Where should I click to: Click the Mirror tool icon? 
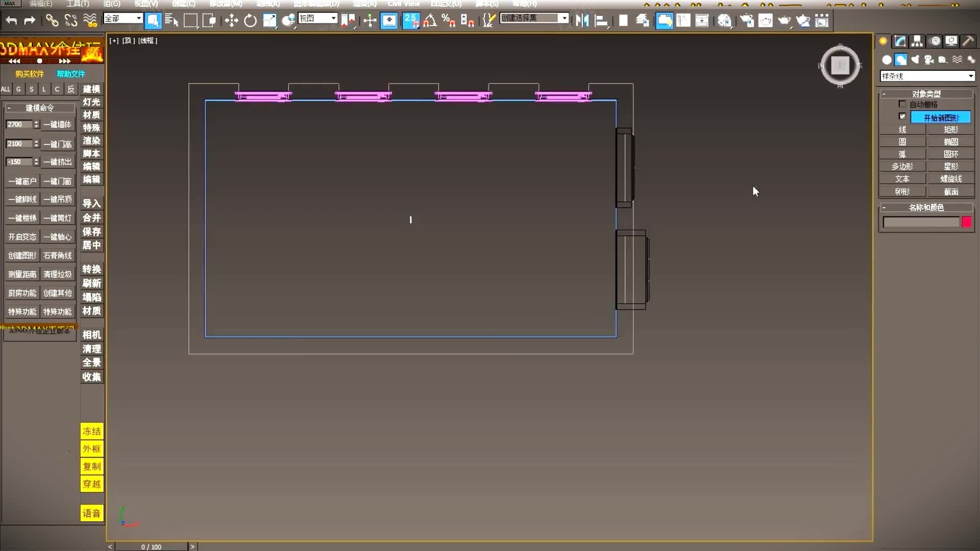click(x=582, y=20)
